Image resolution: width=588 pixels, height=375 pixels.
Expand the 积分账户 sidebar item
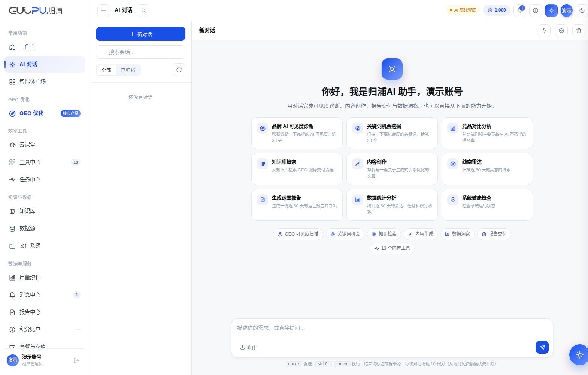click(45, 329)
